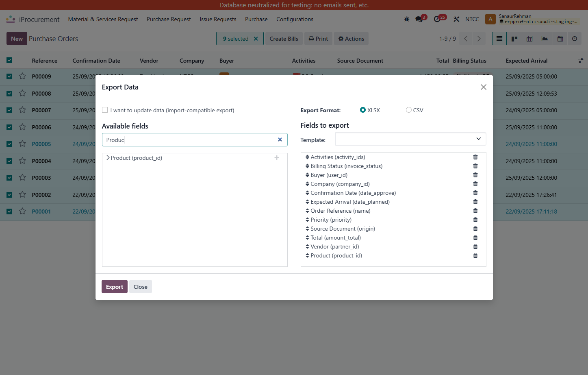Delete Billing Status field from export list
The height and width of the screenshot is (375, 588).
(x=475, y=166)
